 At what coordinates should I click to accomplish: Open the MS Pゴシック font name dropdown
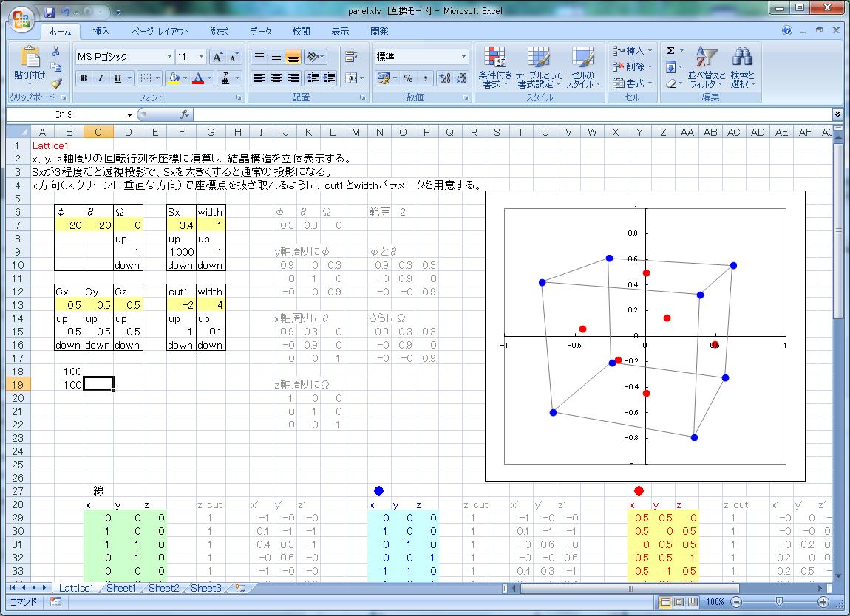click(169, 57)
